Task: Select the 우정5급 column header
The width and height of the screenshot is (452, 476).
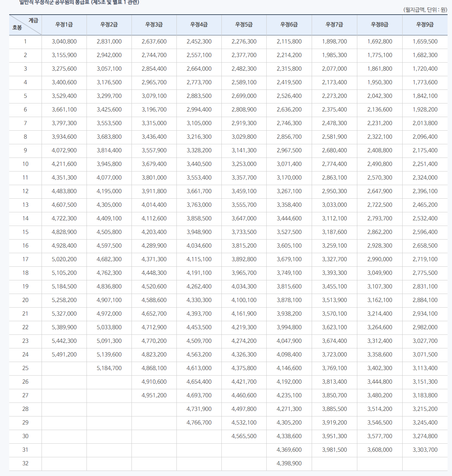Action: point(244,24)
